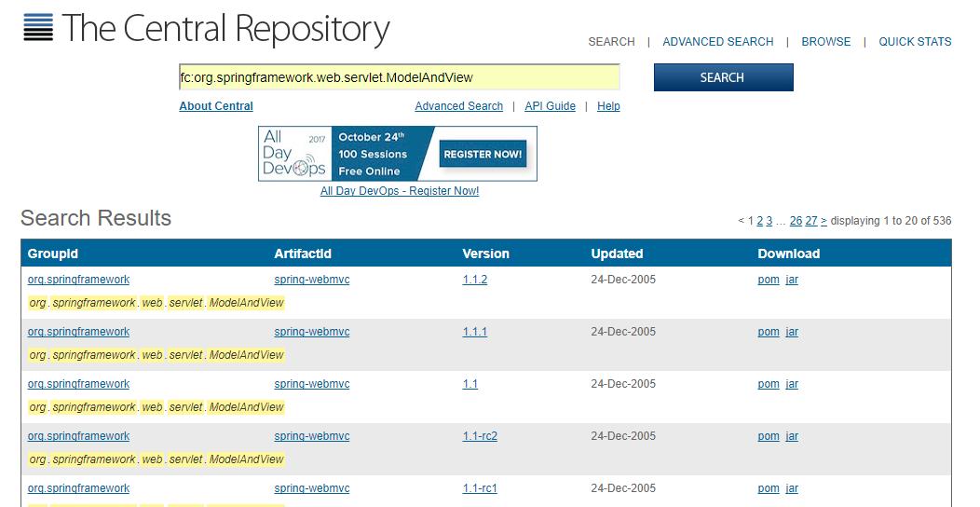Open the Help link below search
Screen dimensions: 980x507
click(608, 106)
